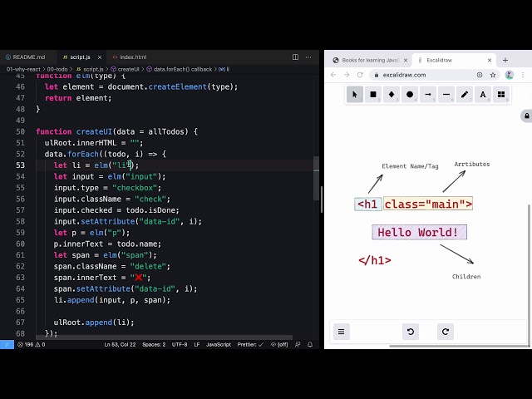This screenshot has width=532, height=399.
Task: Close the script.js editor tab
Action: tap(100, 57)
